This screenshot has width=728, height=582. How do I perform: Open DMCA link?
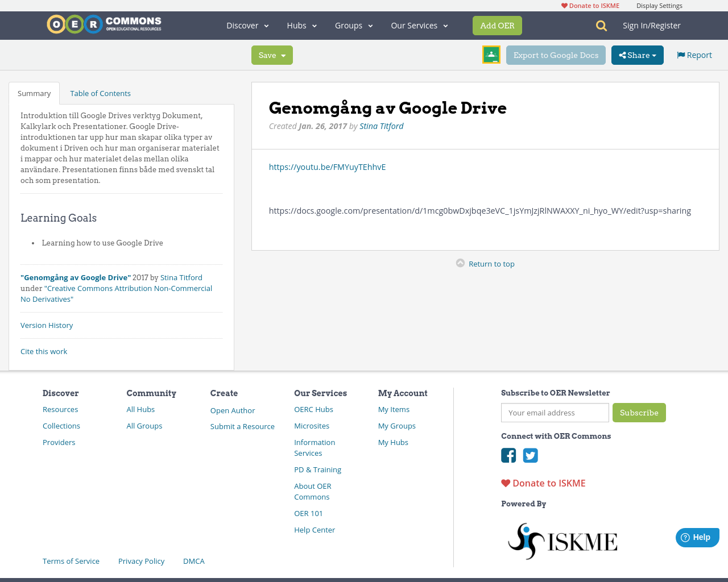click(x=194, y=561)
